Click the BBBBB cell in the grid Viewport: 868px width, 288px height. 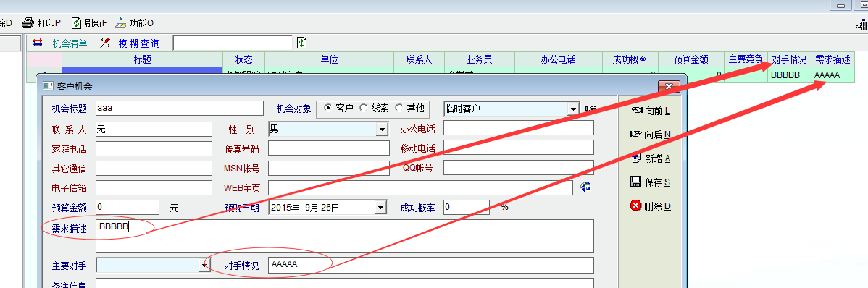[x=790, y=75]
